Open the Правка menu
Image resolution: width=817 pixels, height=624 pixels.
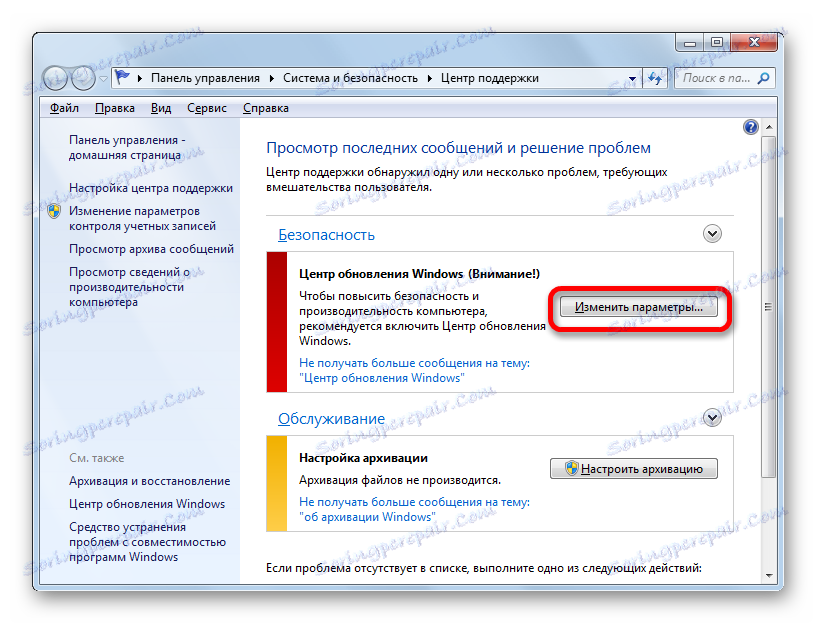115,108
